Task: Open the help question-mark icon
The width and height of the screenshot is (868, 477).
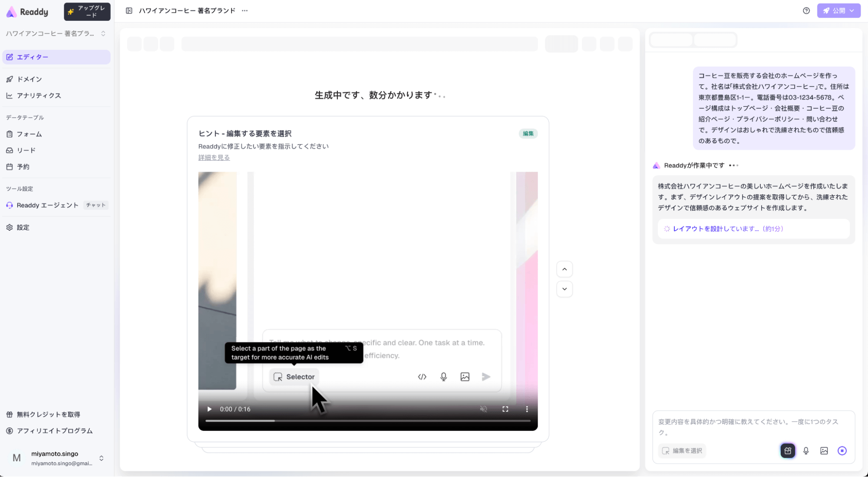Action: [806, 10]
